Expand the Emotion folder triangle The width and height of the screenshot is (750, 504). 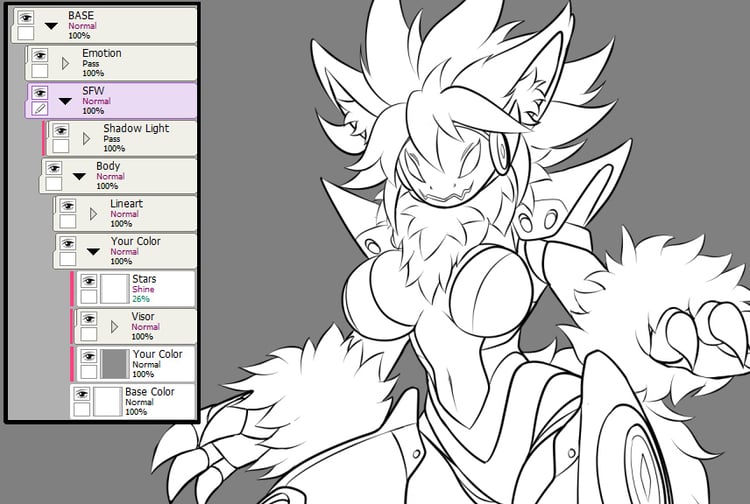tap(66, 63)
